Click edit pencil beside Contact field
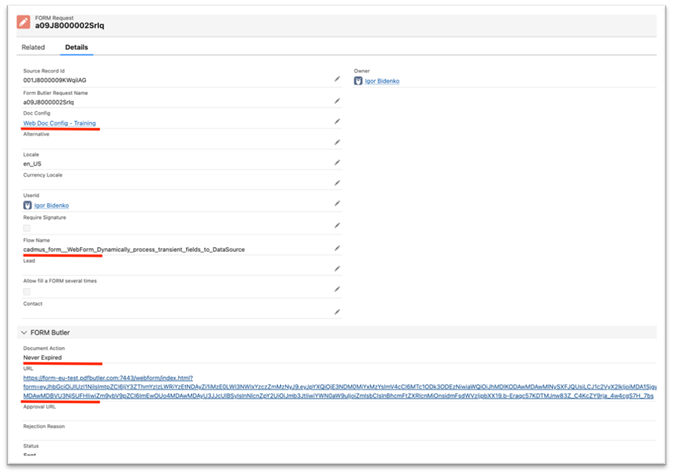Viewport: 673px width, 474px height. click(338, 311)
